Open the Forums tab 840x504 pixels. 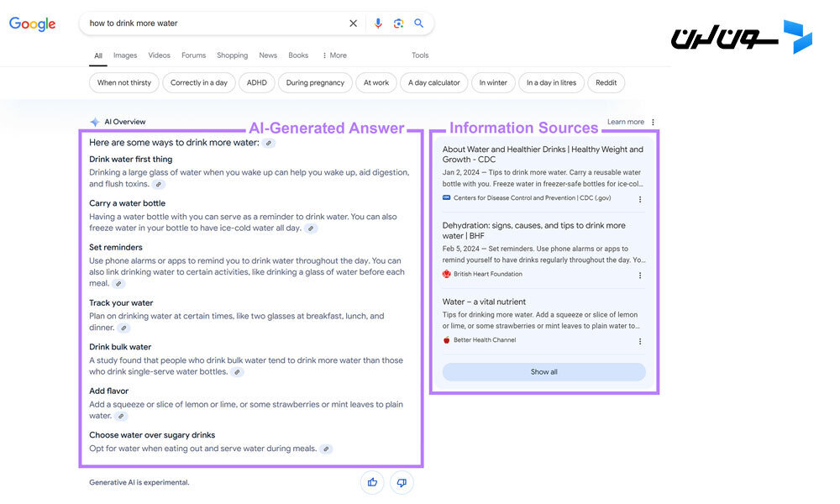tap(194, 55)
